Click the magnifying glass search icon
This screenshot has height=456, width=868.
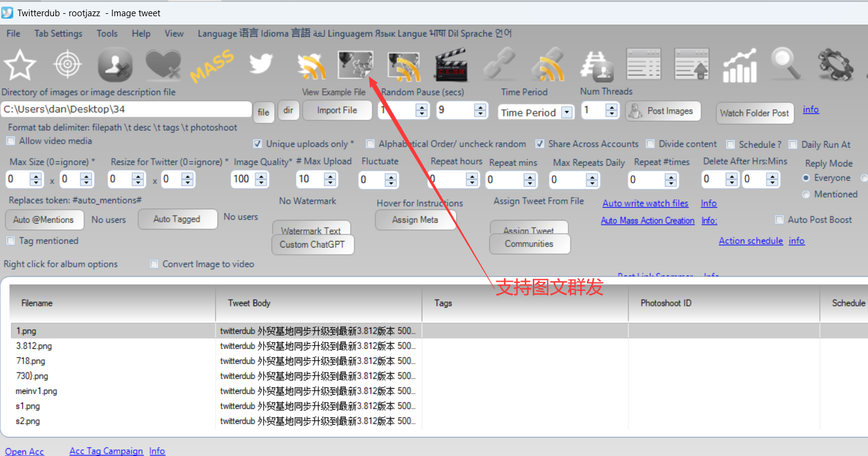786,64
